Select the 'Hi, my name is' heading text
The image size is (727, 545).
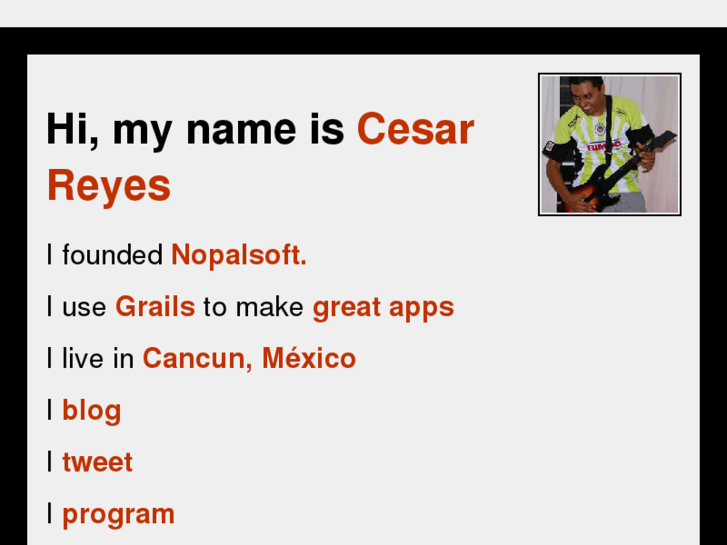click(x=195, y=130)
